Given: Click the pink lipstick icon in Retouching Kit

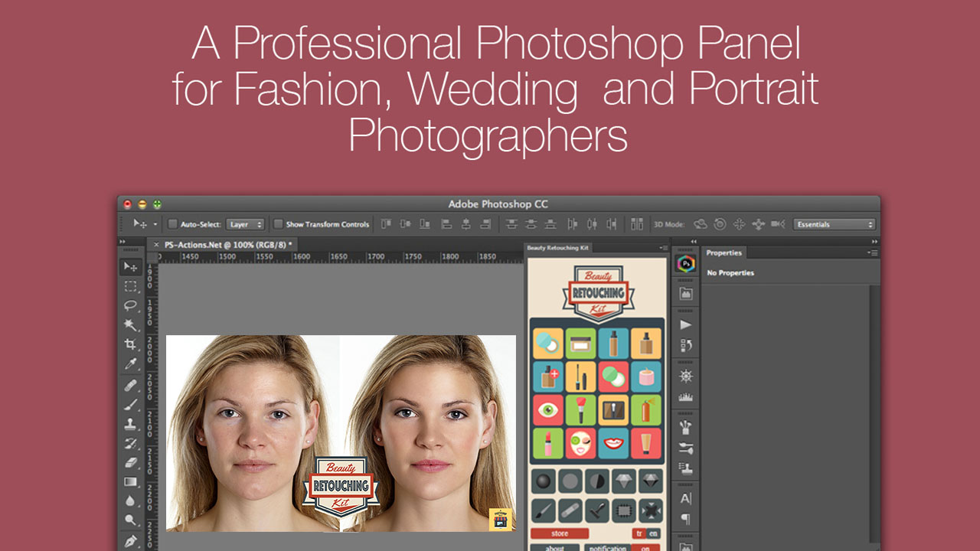Looking at the screenshot, I should (x=548, y=442).
